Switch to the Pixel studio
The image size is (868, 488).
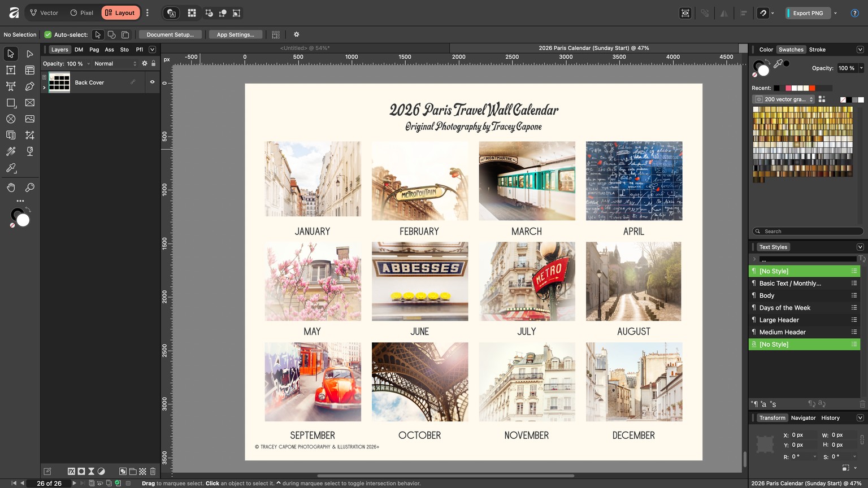81,12
